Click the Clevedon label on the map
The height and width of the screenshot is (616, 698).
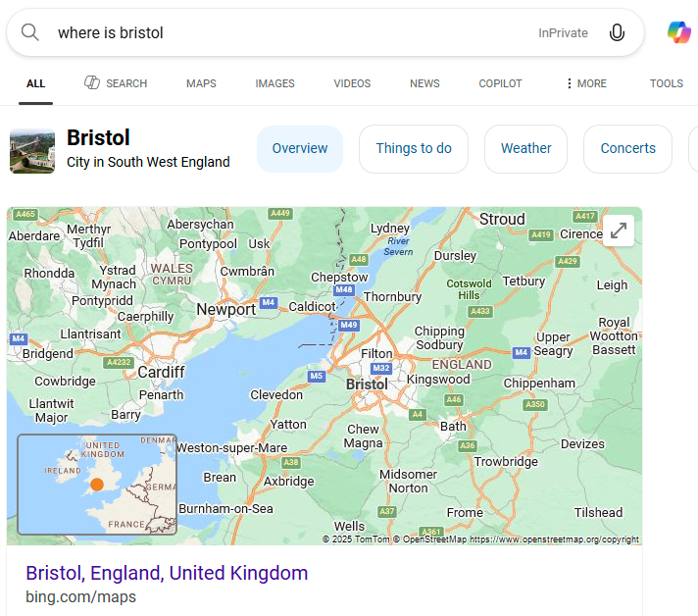[x=276, y=394]
